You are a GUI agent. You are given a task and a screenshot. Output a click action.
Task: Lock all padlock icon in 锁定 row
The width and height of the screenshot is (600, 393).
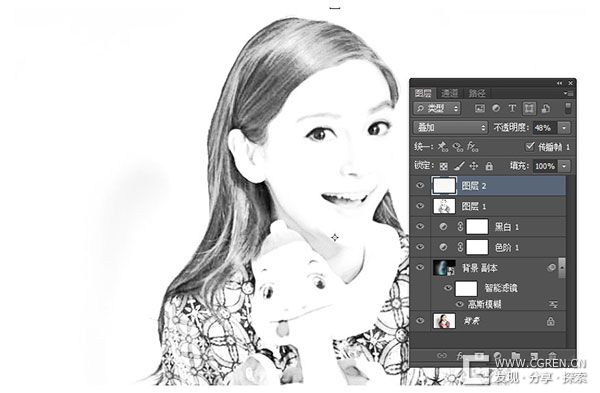(x=489, y=166)
